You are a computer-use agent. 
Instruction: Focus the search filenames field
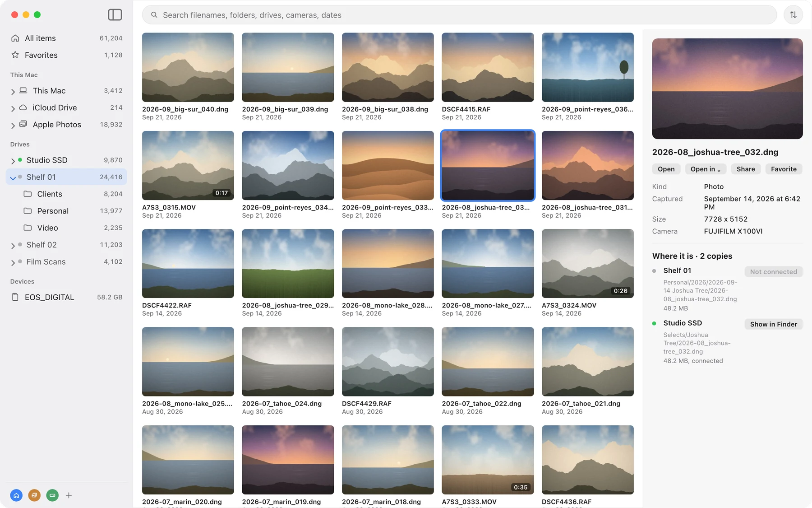tap(459, 15)
